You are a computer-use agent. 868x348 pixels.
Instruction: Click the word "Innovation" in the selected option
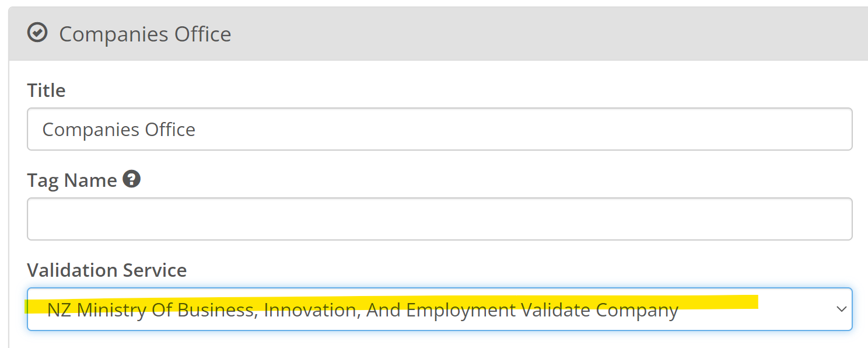pyautogui.click(x=311, y=310)
